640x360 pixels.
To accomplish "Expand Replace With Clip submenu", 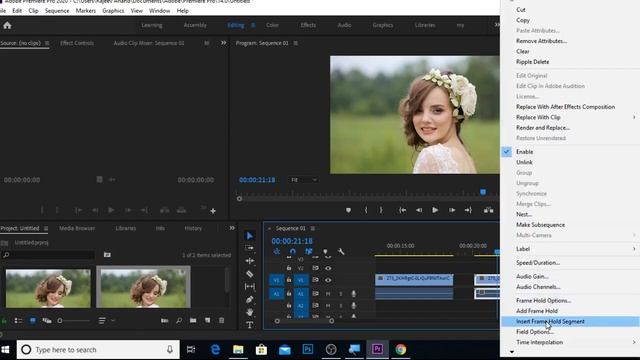I will click(x=634, y=117).
